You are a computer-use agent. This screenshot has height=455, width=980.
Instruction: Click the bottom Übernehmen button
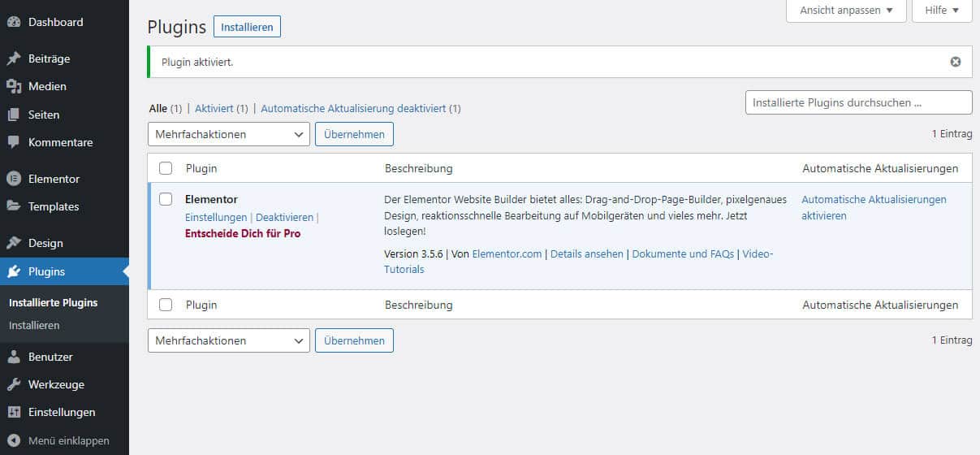354,340
